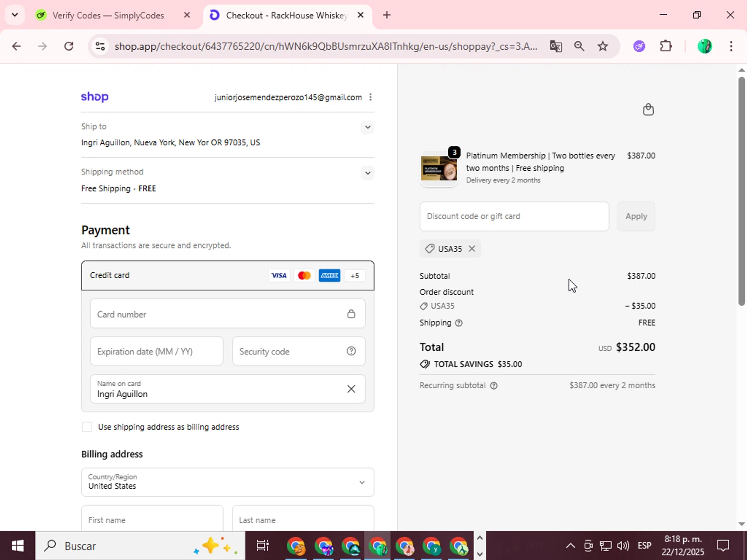The width and height of the screenshot is (747, 560).
Task: Select the Credit card payment option
Action: point(228,275)
